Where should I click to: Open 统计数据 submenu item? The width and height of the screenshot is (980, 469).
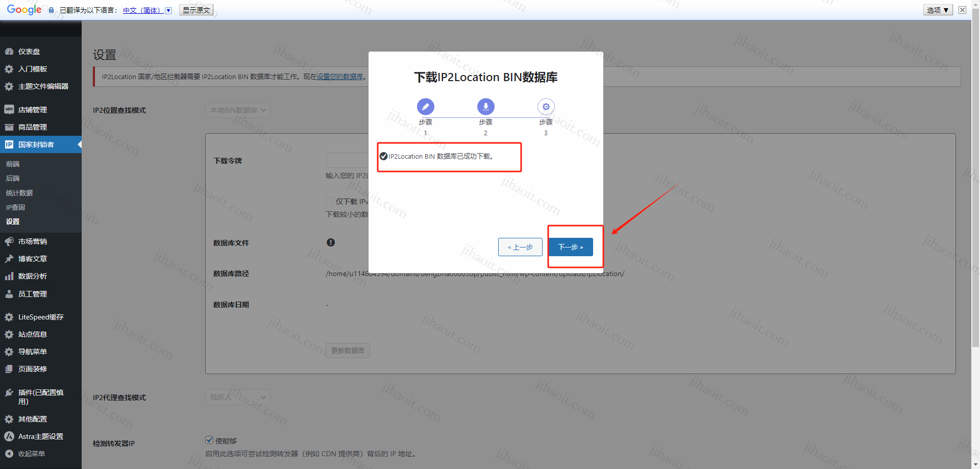point(19,193)
